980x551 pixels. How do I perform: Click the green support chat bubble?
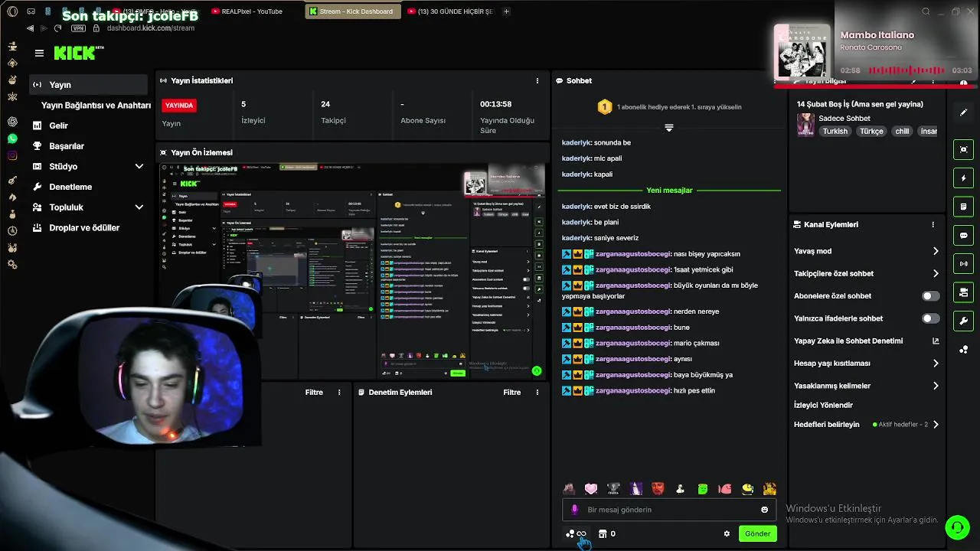pyautogui.click(x=956, y=527)
